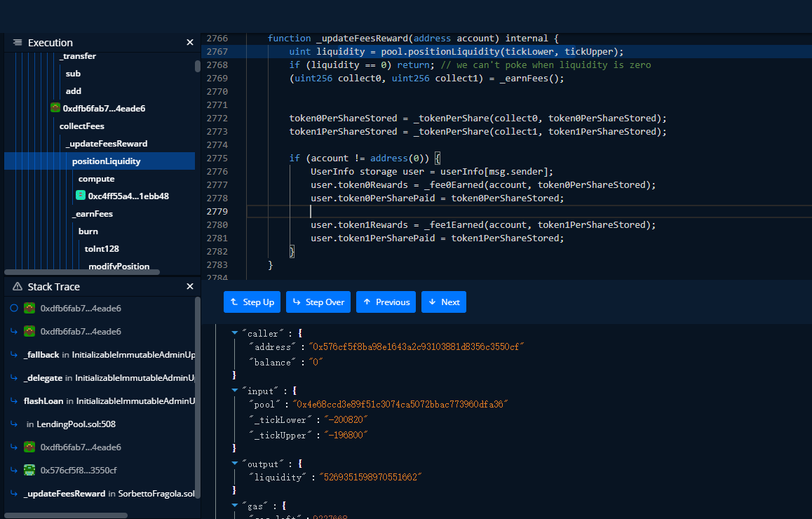This screenshot has height=519, width=812.
Task: Click the Step Up button
Action: coord(252,302)
